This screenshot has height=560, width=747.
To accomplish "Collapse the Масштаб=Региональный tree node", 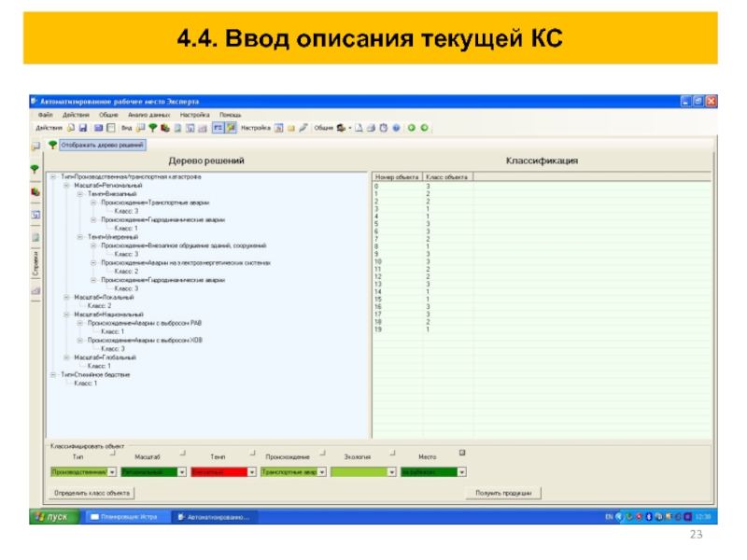I will (x=66, y=185).
